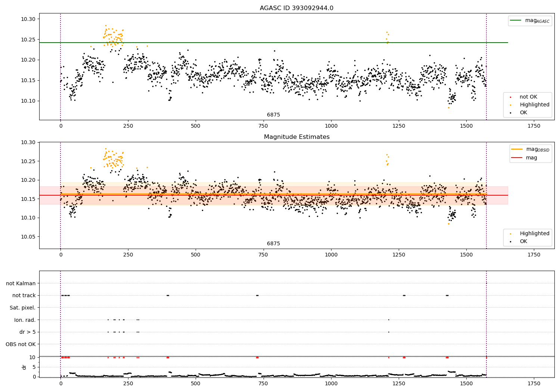Click the 0 x-tick under the bottom plot

60,383
